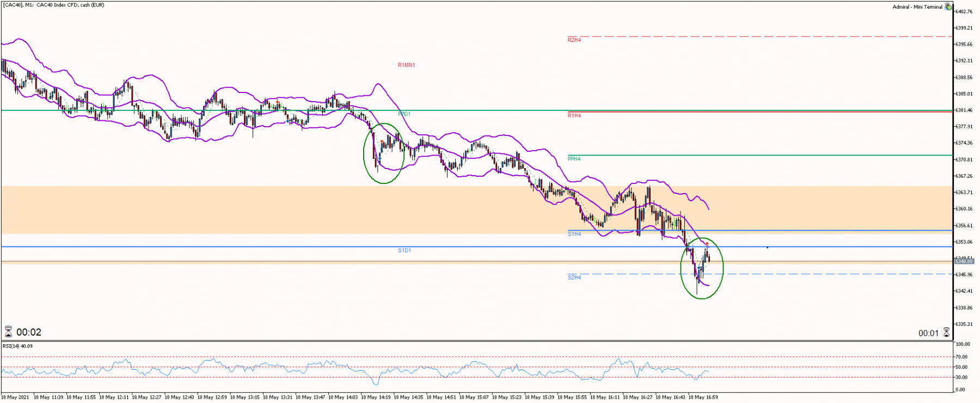Click the Admiral - Mini Terminal text

click(x=917, y=7)
